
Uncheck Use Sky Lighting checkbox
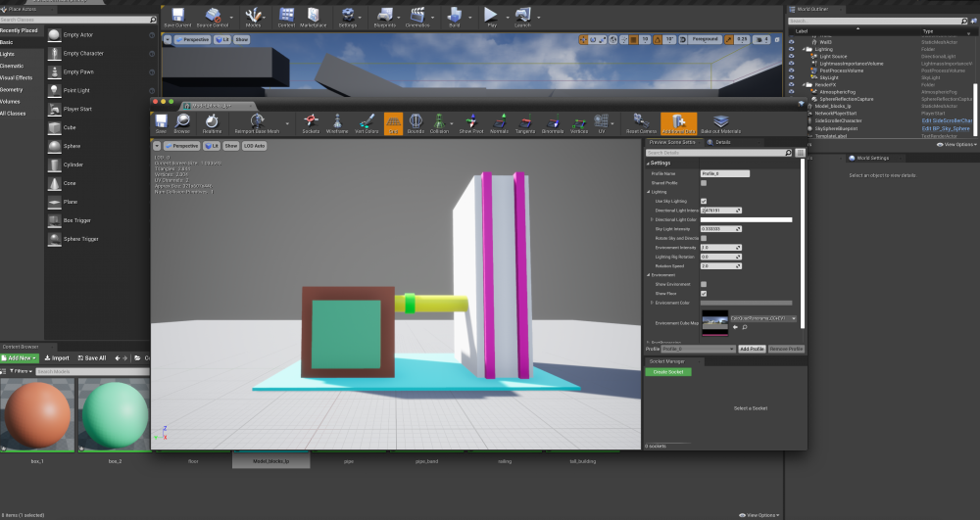(703, 201)
